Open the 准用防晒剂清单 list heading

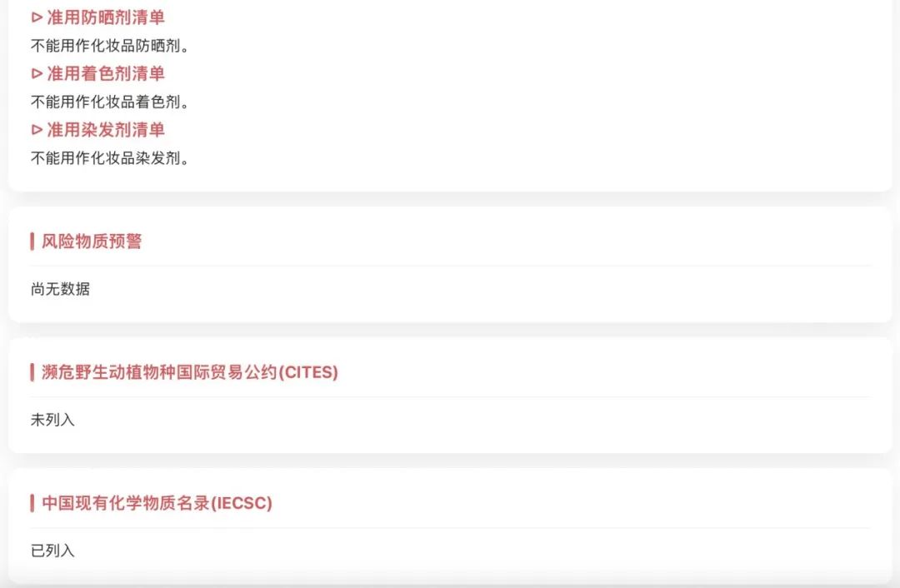(x=105, y=17)
